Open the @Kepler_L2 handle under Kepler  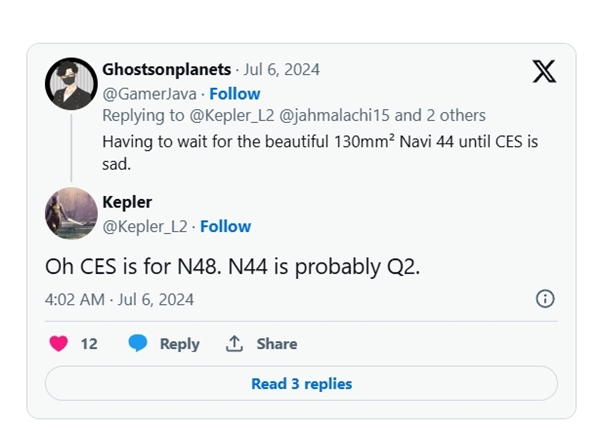(x=145, y=226)
